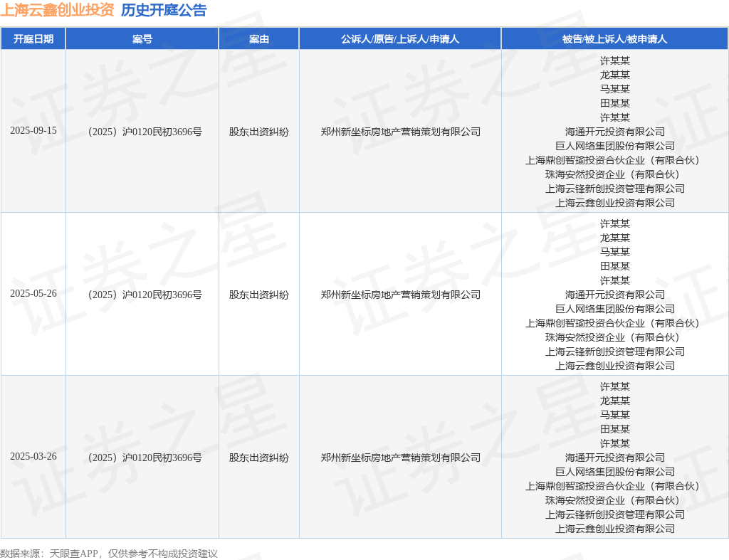This screenshot has height=560, width=729.
Task: Click 上海云鑫创业投资有限公司 in the 2025-09-15 row
Action: pyautogui.click(x=614, y=203)
